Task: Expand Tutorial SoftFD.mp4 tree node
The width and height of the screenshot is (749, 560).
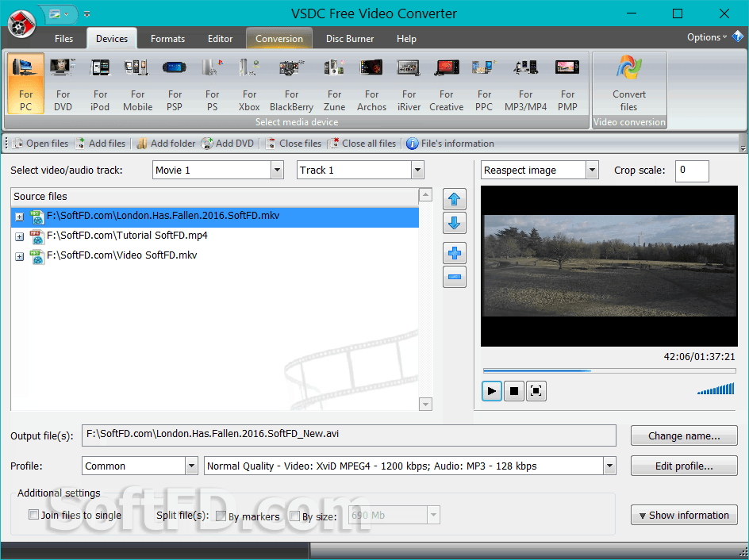Action: [19, 237]
